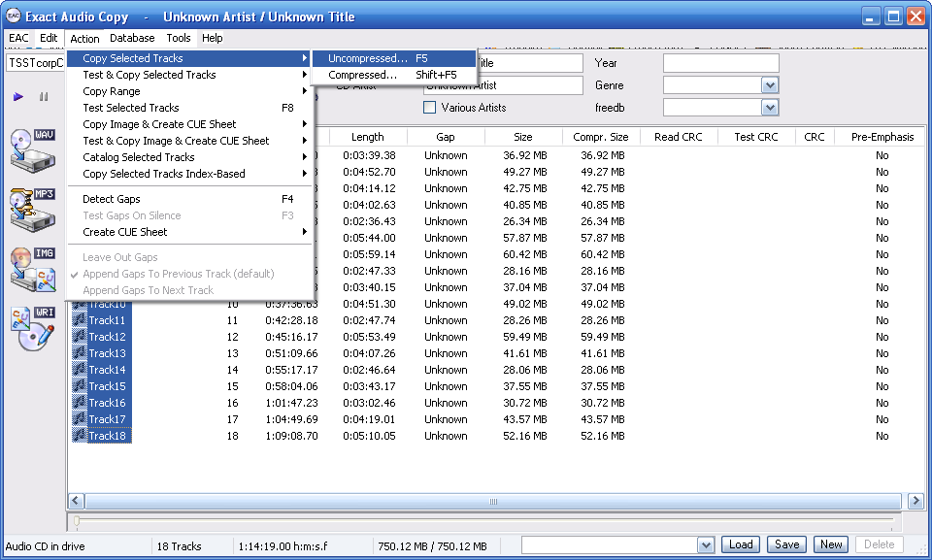This screenshot has height=560, width=932.
Task: Click the Save button
Action: pyautogui.click(x=786, y=544)
